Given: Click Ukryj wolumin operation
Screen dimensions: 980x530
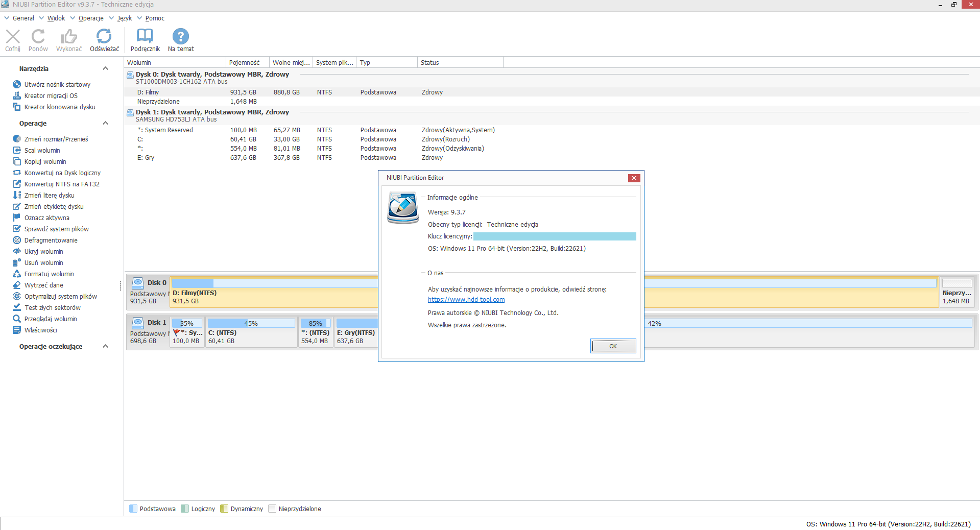Looking at the screenshot, I should tap(44, 252).
